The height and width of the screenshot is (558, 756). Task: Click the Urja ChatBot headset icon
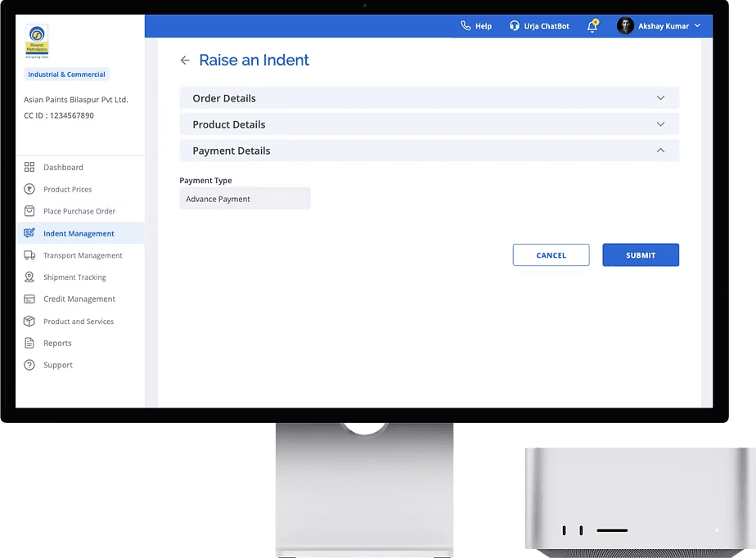pyautogui.click(x=515, y=25)
